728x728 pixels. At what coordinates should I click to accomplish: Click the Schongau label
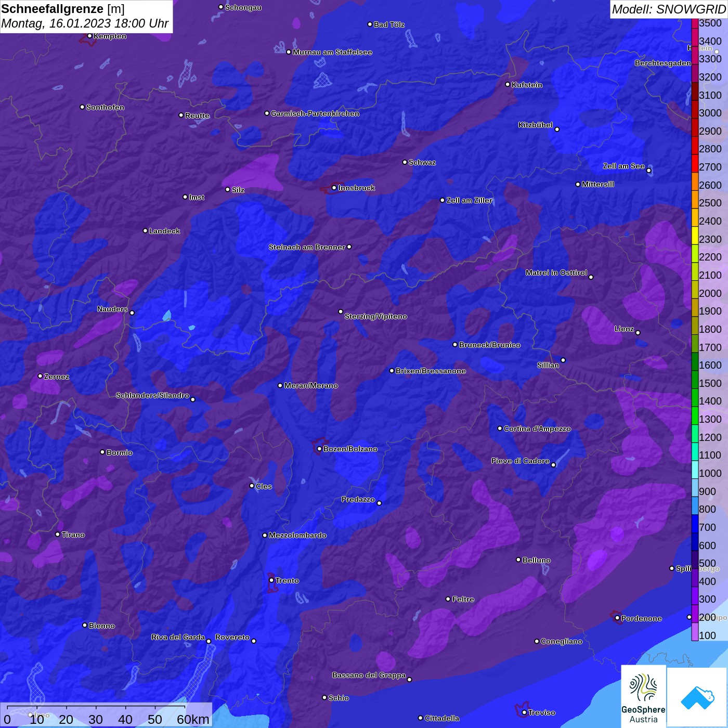click(x=243, y=7)
